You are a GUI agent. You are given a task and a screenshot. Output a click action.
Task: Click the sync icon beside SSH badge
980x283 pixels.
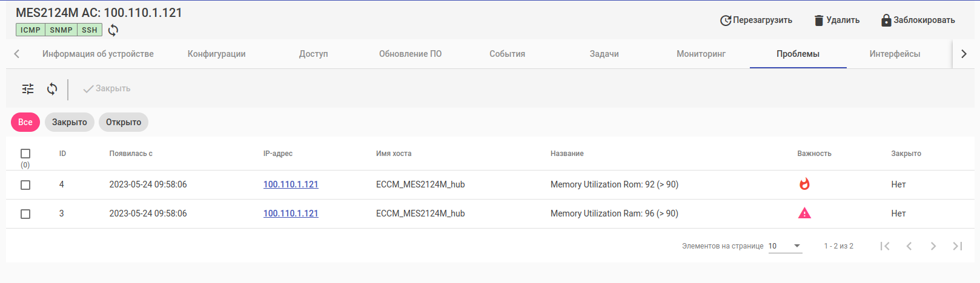click(x=113, y=30)
